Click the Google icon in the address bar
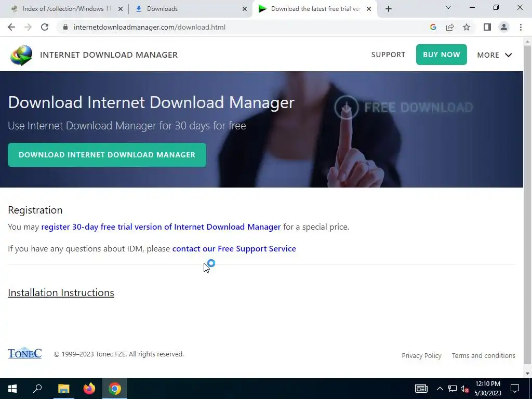 coord(433,27)
